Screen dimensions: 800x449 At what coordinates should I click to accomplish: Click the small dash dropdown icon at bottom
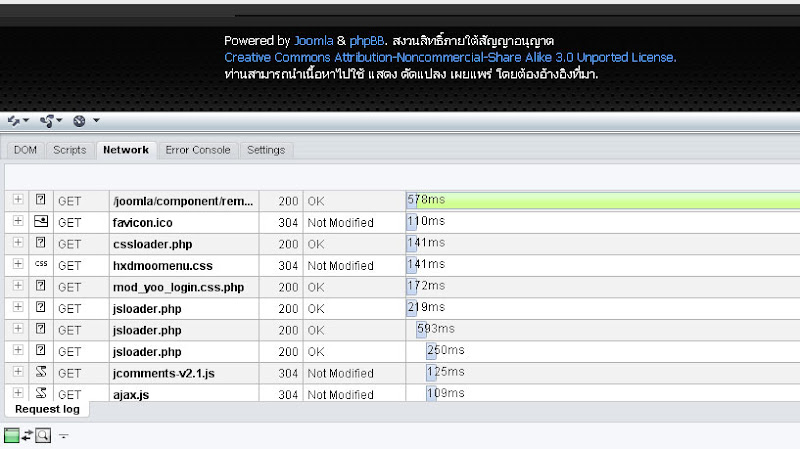click(63, 436)
